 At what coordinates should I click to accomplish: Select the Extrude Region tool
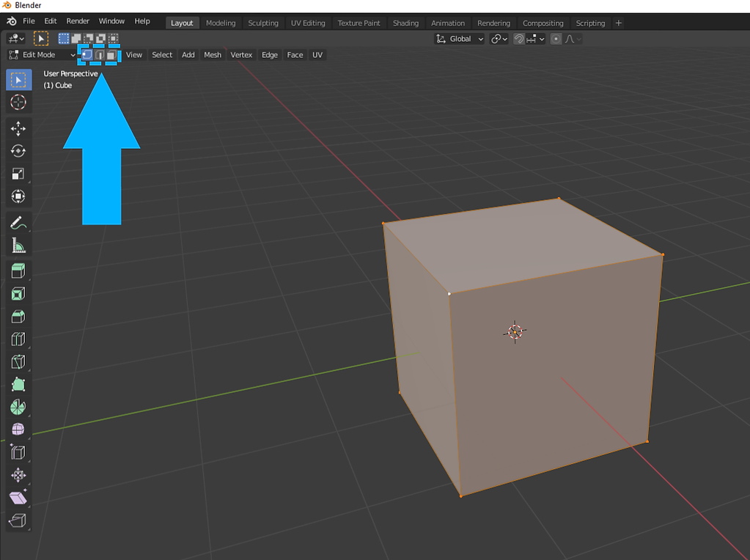click(18, 271)
